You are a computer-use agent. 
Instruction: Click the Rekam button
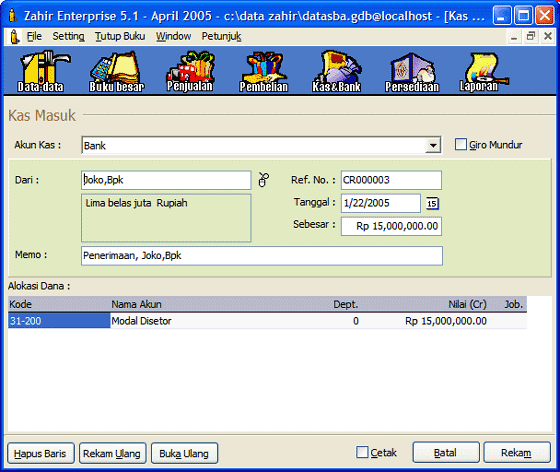click(517, 453)
